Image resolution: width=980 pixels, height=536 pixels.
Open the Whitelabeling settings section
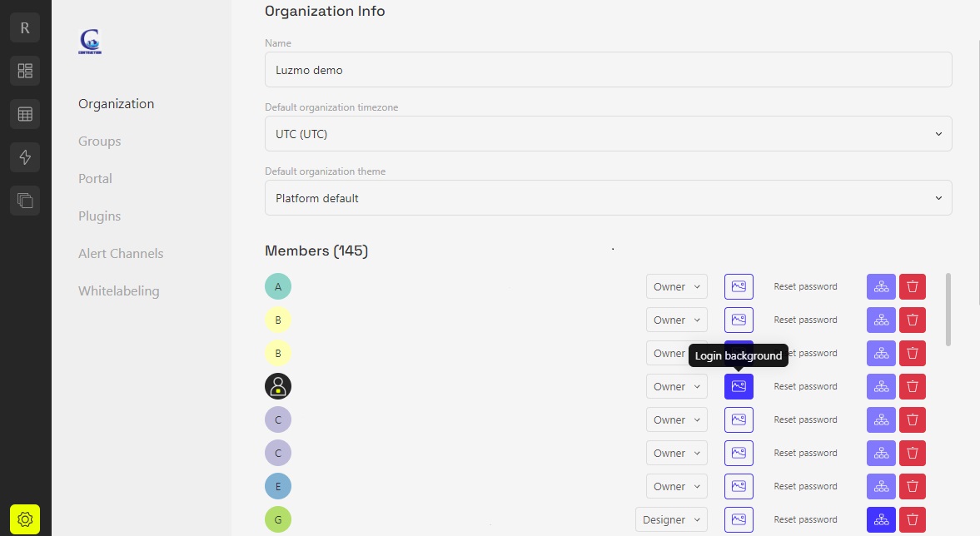coord(118,291)
